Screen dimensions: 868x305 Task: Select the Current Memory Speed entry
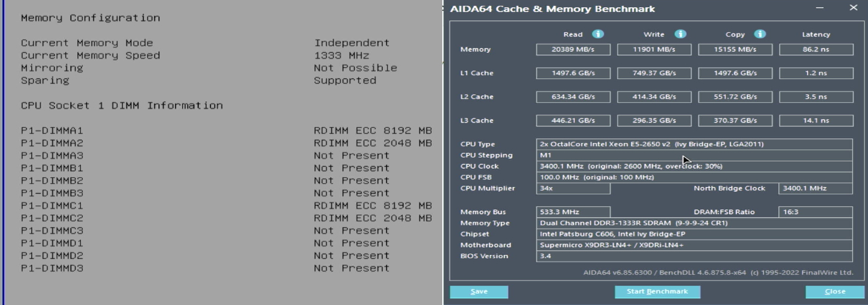click(x=90, y=55)
